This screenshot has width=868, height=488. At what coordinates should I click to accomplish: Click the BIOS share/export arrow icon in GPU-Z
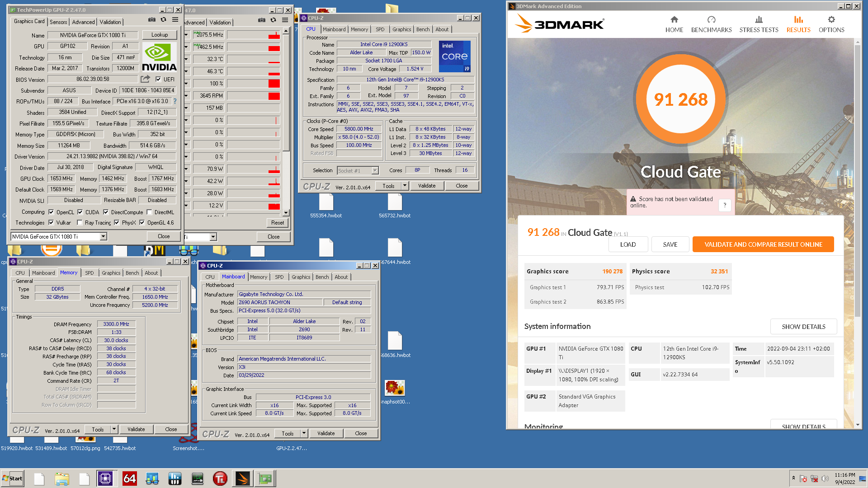pos(145,79)
